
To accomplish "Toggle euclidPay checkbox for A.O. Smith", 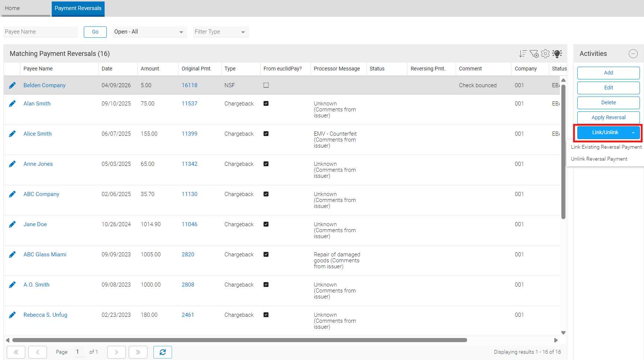I will click(x=266, y=285).
